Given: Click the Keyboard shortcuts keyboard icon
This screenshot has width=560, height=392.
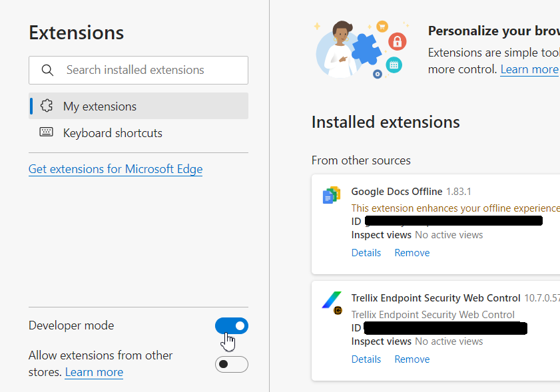Looking at the screenshot, I should click(x=47, y=132).
